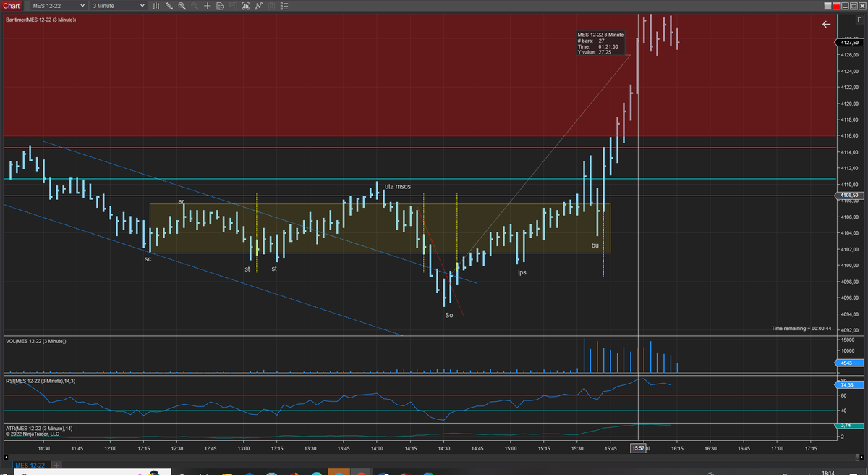Click the ruler info box showing # bars 27

click(x=600, y=43)
